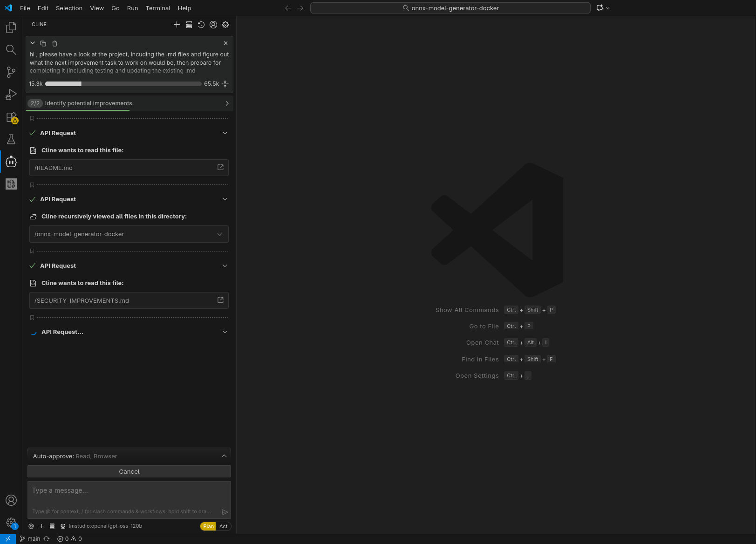Click the context window usage progress bar
The image size is (756, 544).
tap(123, 84)
